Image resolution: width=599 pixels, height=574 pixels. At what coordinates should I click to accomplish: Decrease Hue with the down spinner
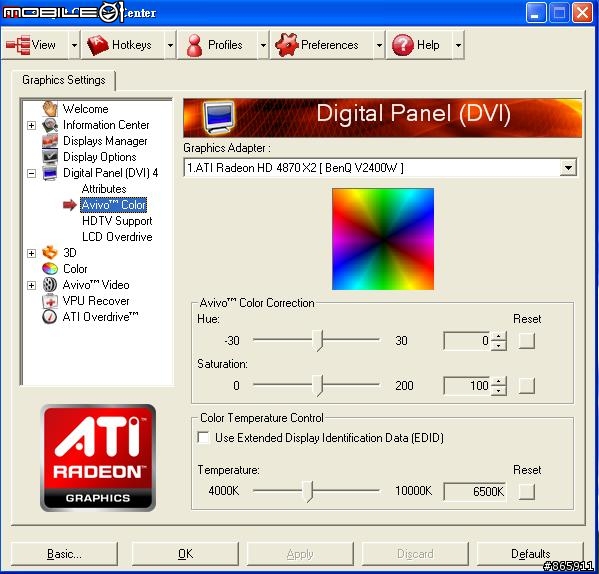point(499,345)
